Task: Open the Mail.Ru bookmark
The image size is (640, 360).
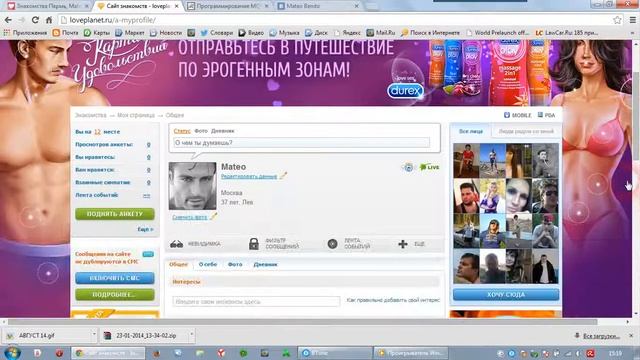Action: 381,33
